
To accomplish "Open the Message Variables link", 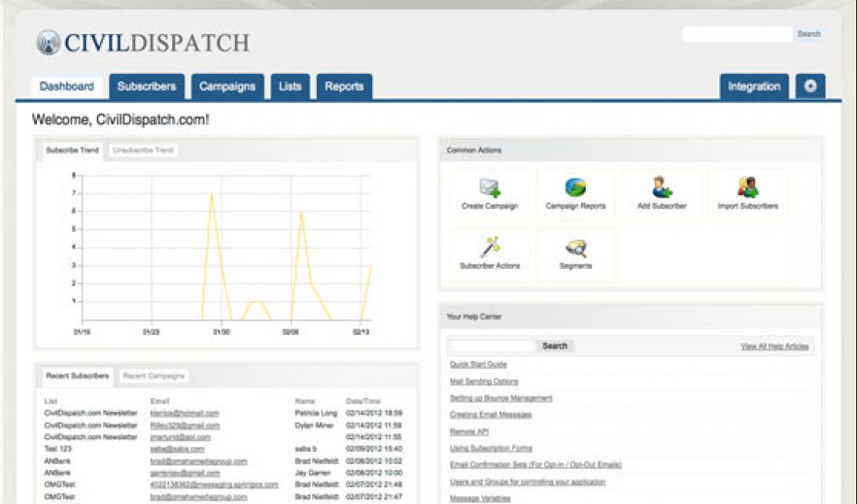I will point(480,498).
